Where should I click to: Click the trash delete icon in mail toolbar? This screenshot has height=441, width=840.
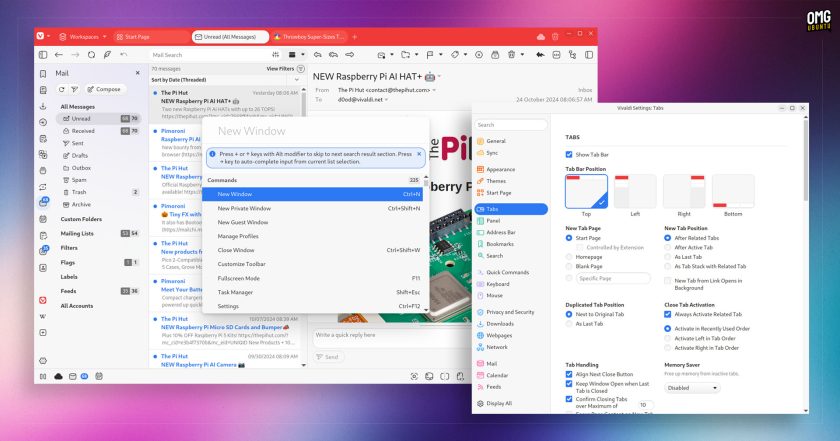click(512, 55)
